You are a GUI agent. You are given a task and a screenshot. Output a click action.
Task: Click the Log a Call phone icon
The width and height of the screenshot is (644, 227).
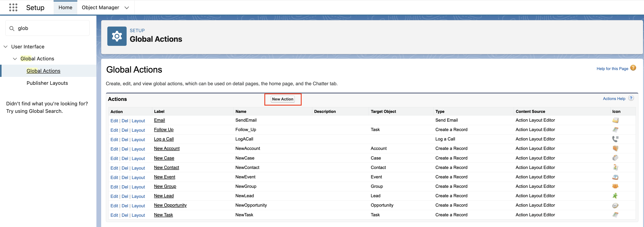click(x=615, y=139)
